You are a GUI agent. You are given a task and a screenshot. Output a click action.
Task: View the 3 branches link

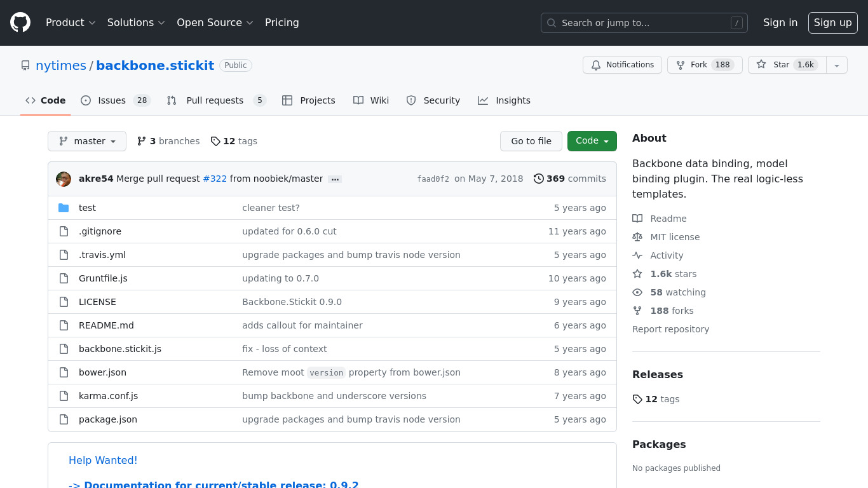point(168,141)
